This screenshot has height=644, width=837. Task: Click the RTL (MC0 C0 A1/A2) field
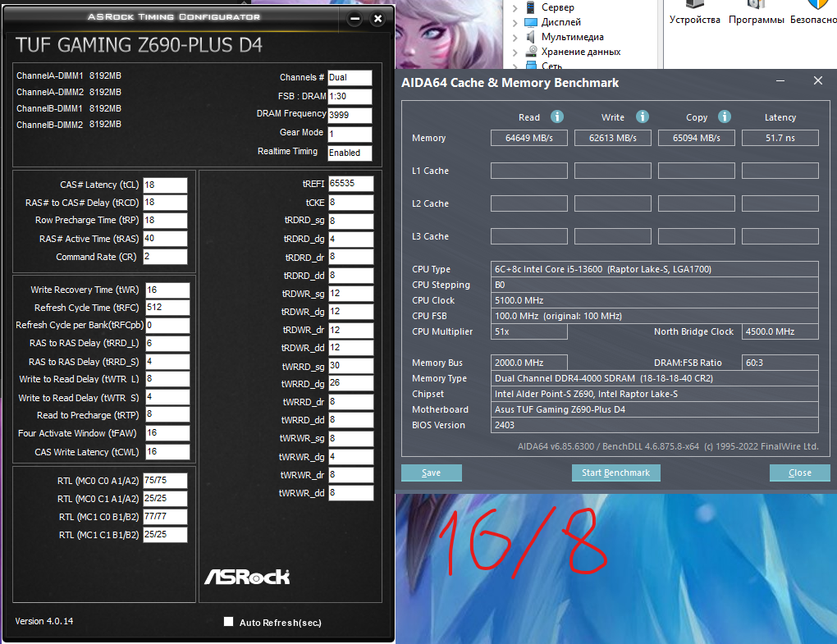tap(166, 481)
